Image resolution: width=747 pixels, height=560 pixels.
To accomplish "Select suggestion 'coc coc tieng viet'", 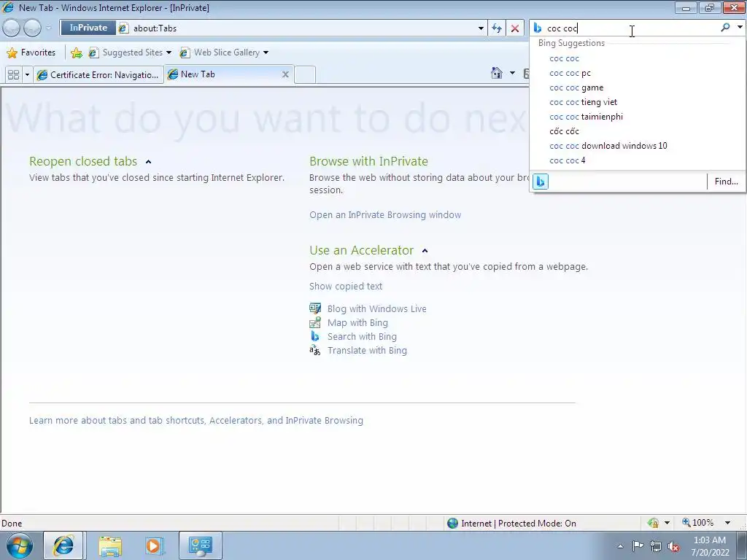I will click(638, 102).
